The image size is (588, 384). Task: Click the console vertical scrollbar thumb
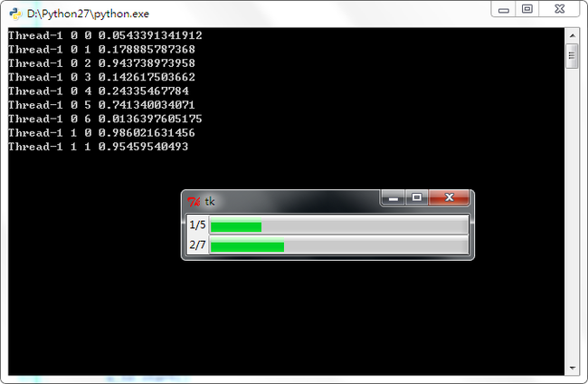[x=573, y=56]
